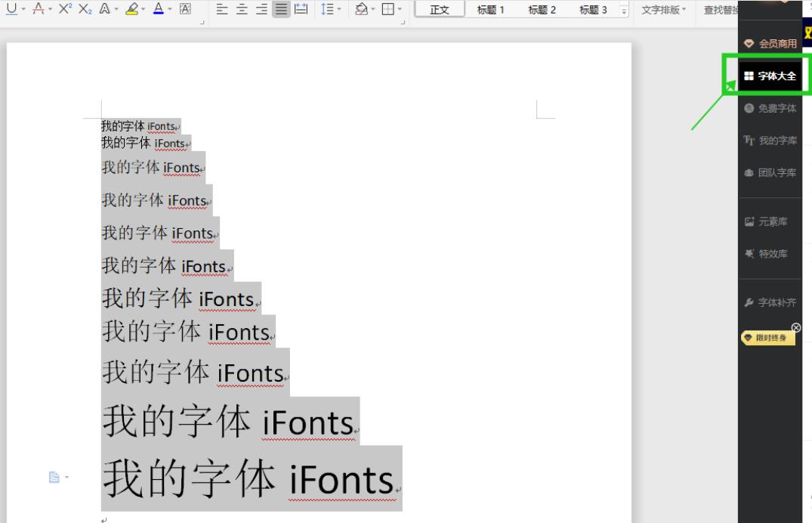
Task: Open 免费字体 section in iFonts sidebar
Action: coord(772,108)
